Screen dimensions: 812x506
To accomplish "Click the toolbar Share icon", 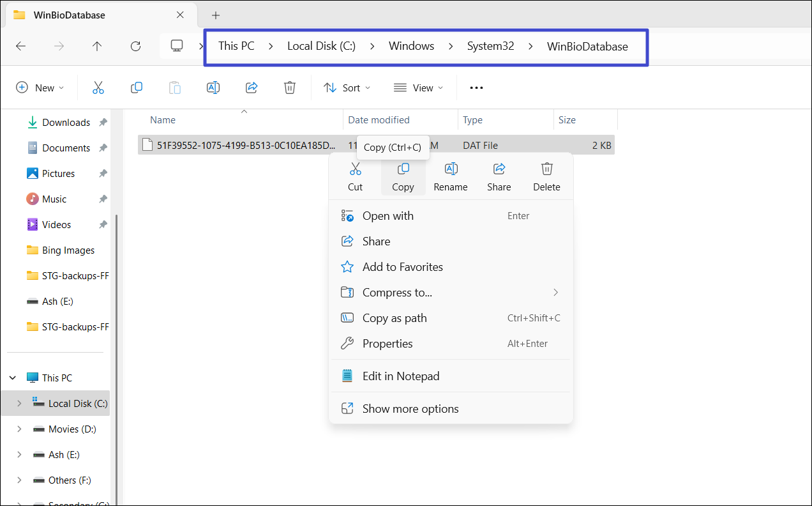I will coord(252,88).
